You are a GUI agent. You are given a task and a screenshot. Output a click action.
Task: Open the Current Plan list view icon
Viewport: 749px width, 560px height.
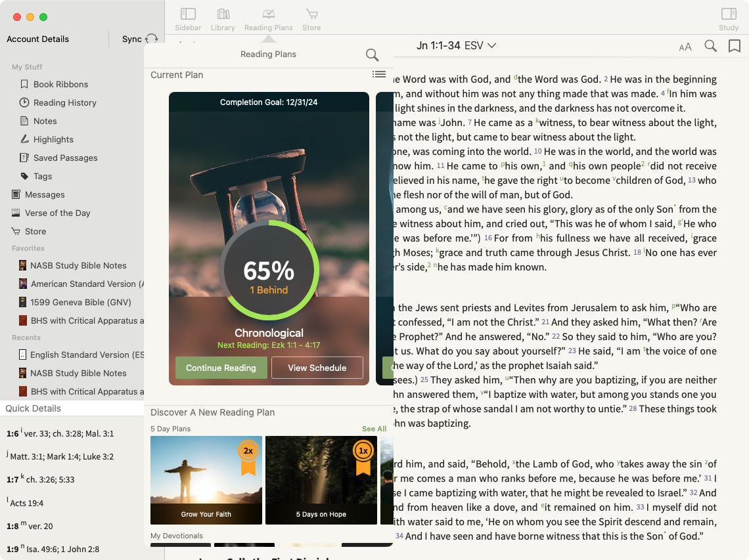(379, 74)
